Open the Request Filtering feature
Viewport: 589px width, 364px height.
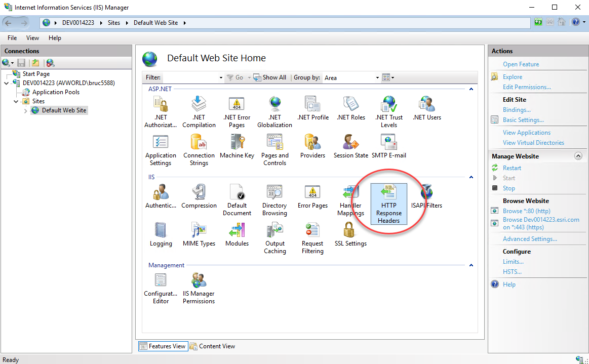click(312, 238)
